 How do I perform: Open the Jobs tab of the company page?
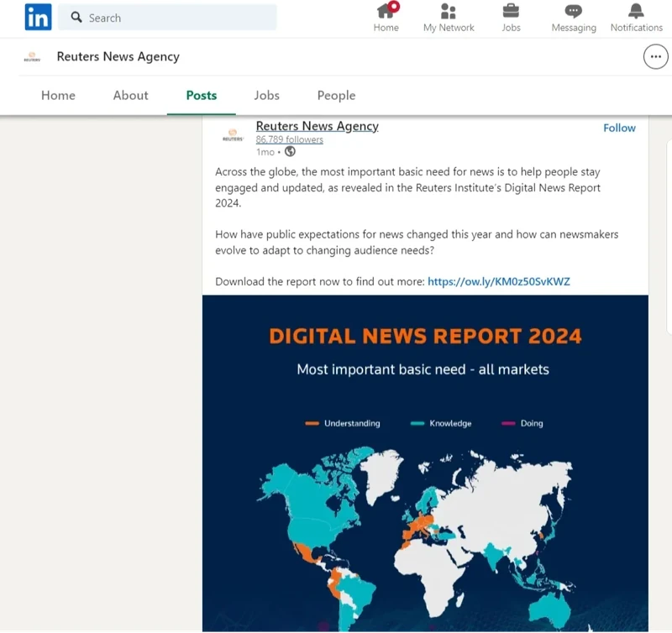[x=266, y=95]
